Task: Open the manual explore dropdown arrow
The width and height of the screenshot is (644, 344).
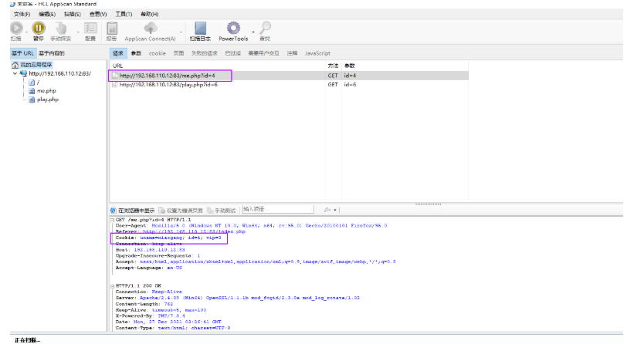Action: [x=78, y=32]
